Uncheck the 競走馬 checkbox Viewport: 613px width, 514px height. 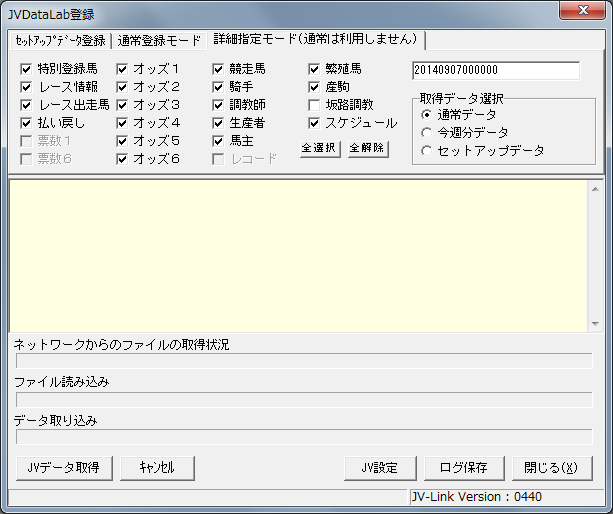(x=218, y=69)
